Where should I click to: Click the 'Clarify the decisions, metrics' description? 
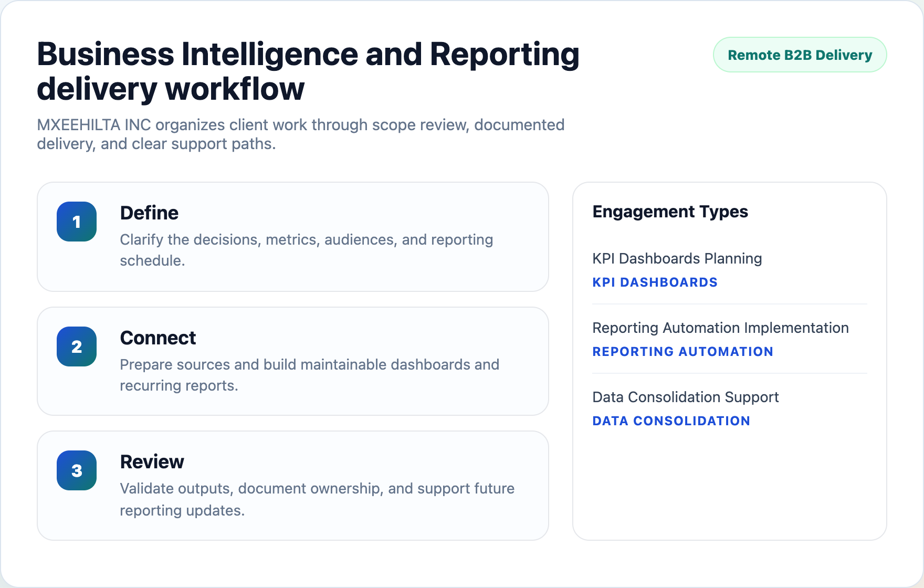click(306, 250)
